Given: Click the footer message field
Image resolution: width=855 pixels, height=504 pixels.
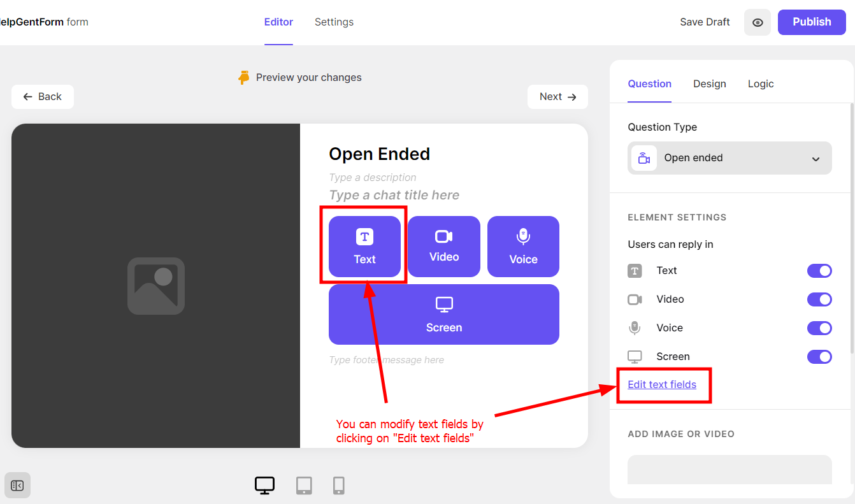Looking at the screenshot, I should coord(386,360).
